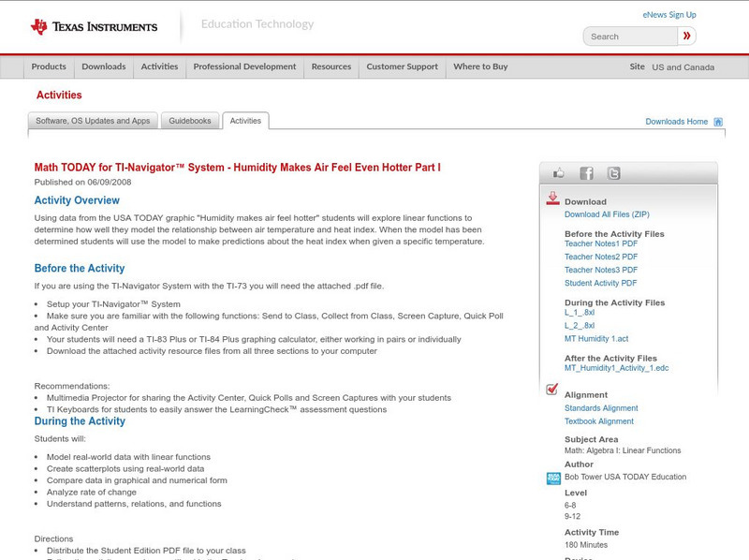Open the Downloads menu
749x560 pixels.
(x=104, y=66)
